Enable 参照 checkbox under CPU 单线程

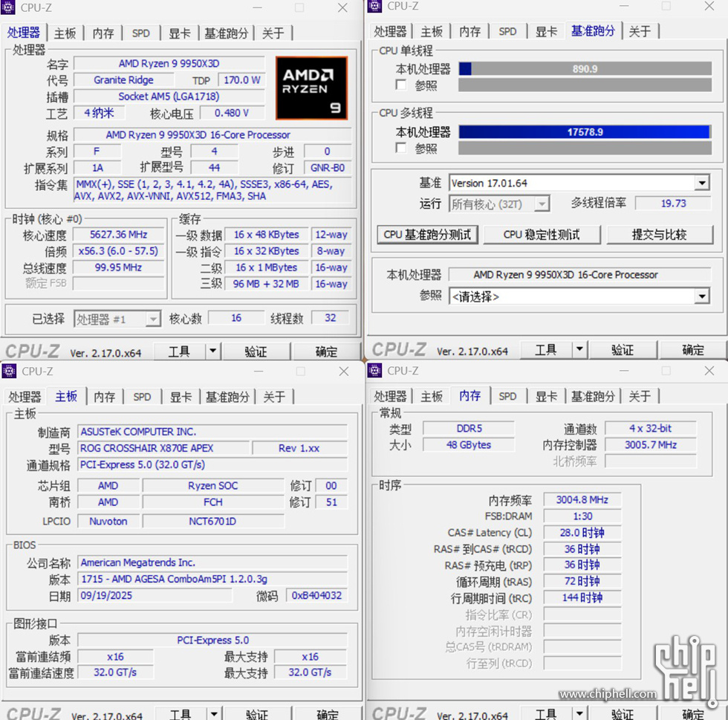(401, 85)
